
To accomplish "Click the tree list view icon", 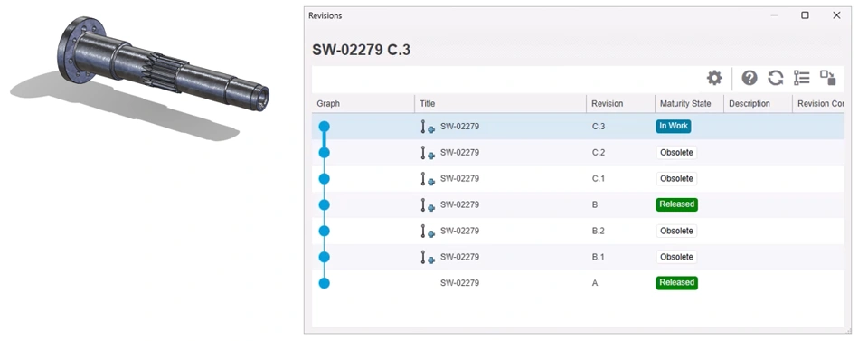I will (x=802, y=78).
